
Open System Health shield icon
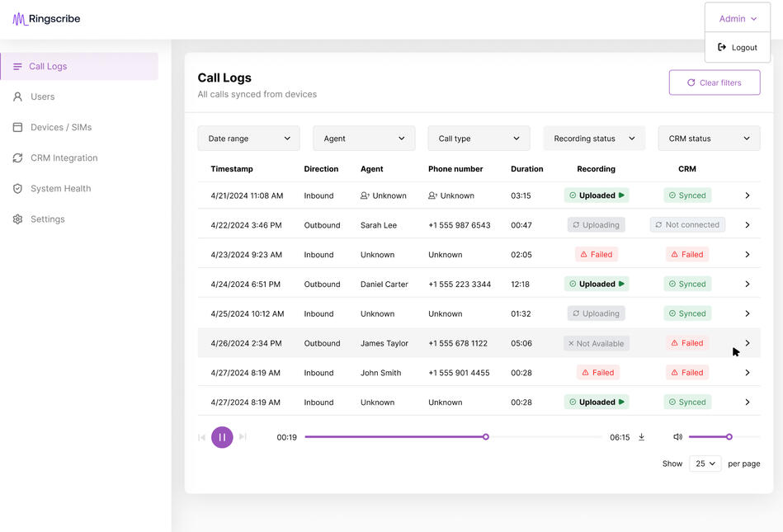[17, 189]
